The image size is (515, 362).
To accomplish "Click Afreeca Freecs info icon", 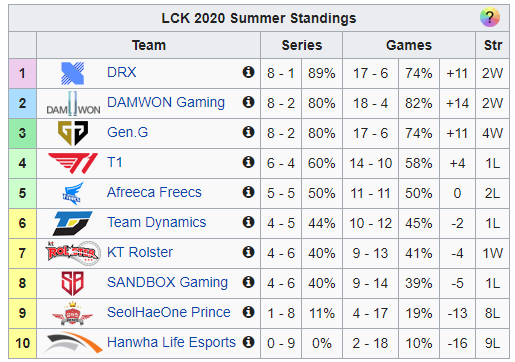I will tap(248, 192).
